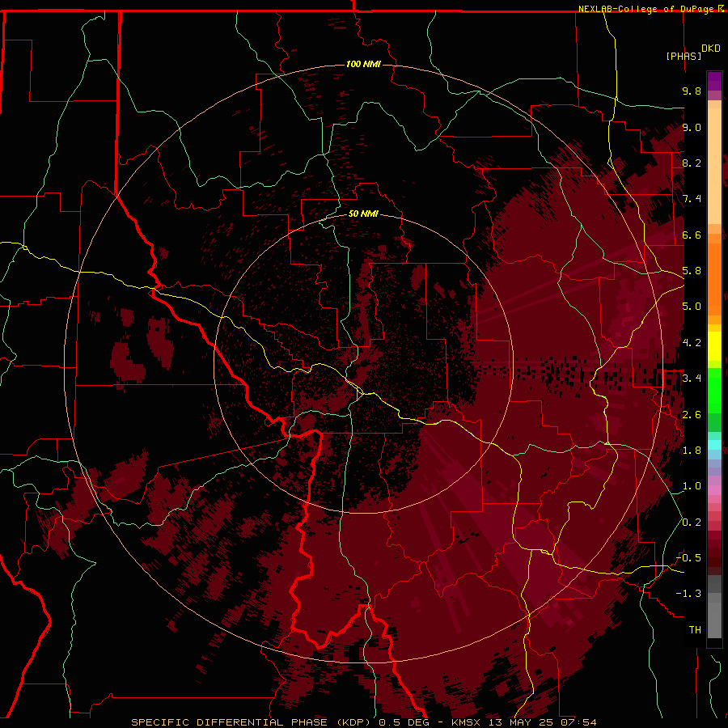
Task: Pick the yellow band of the color bar
Action: pos(714,346)
